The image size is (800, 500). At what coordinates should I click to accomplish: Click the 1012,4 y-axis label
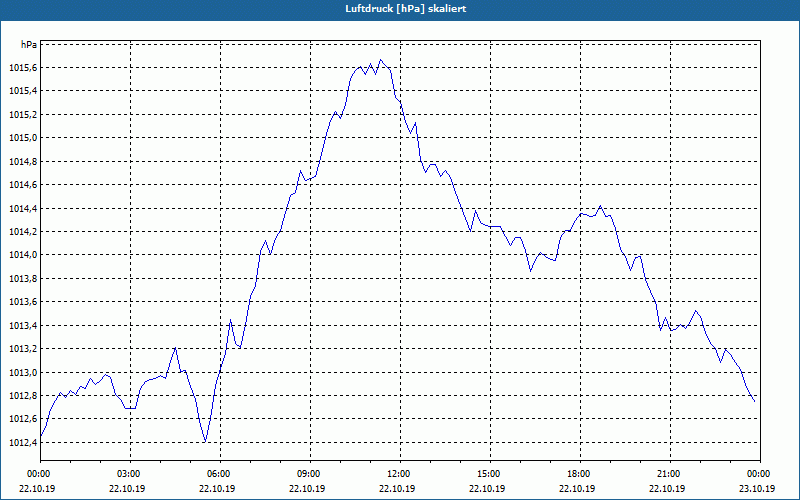[23, 442]
